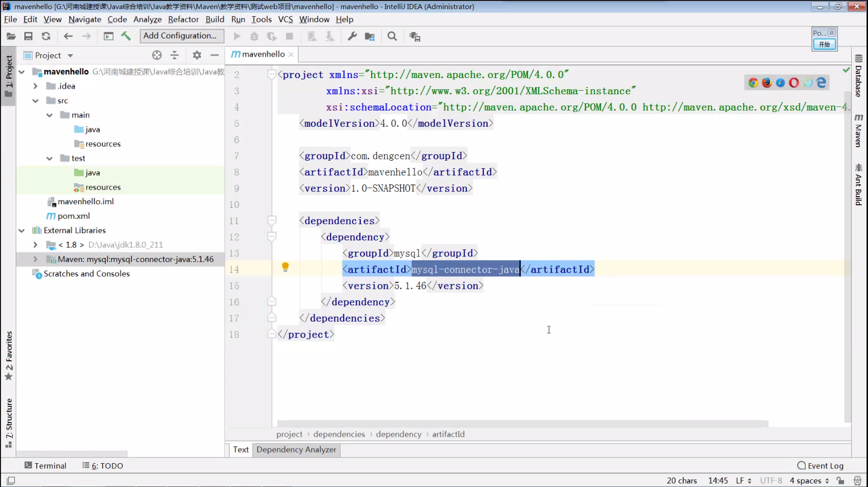Toggle tool window quick-access icon in status bar
This screenshot has width=868, height=487.
(11, 480)
